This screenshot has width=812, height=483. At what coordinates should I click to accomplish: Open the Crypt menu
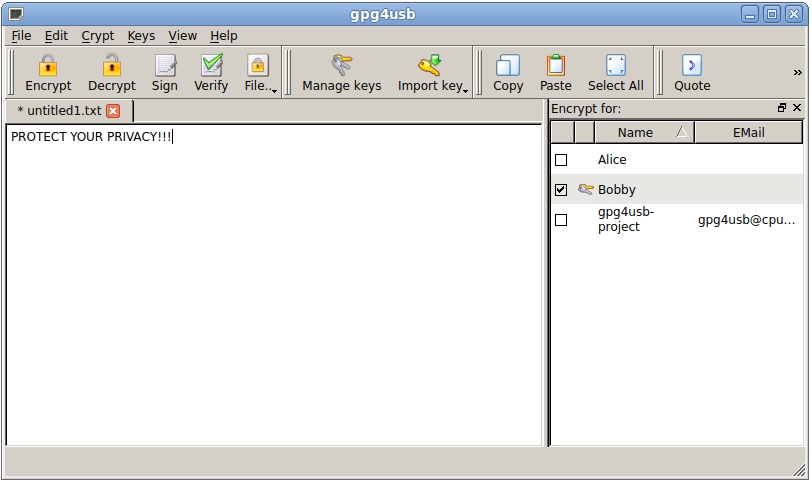tap(97, 36)
